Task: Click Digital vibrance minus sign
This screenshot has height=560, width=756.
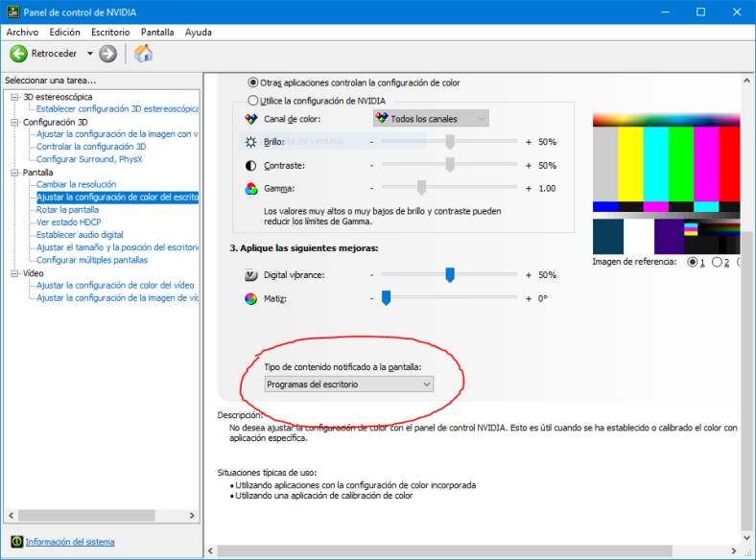Action: coord(371,275)
